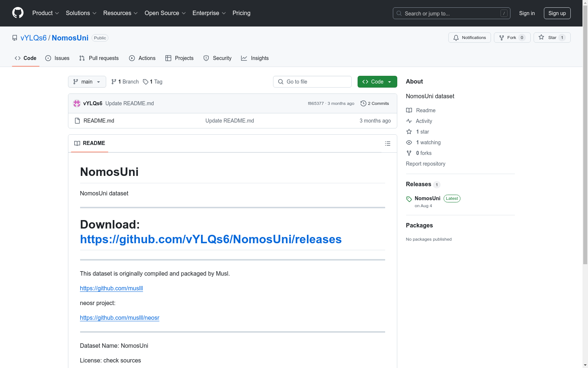Viewport: 588px width, 368px height.
Task: Open the github.com/muslll/neosr link
Action: [120, 318]
